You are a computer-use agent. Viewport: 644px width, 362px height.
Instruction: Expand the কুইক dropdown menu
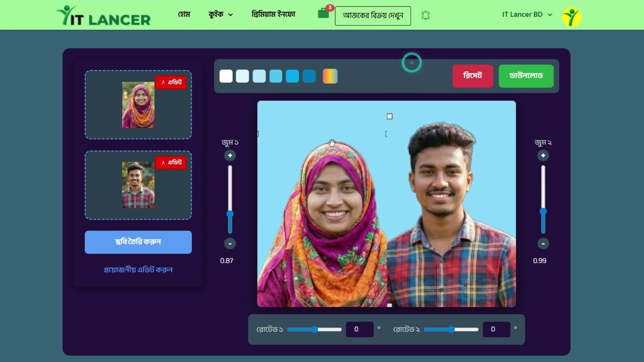pos(220,15)
